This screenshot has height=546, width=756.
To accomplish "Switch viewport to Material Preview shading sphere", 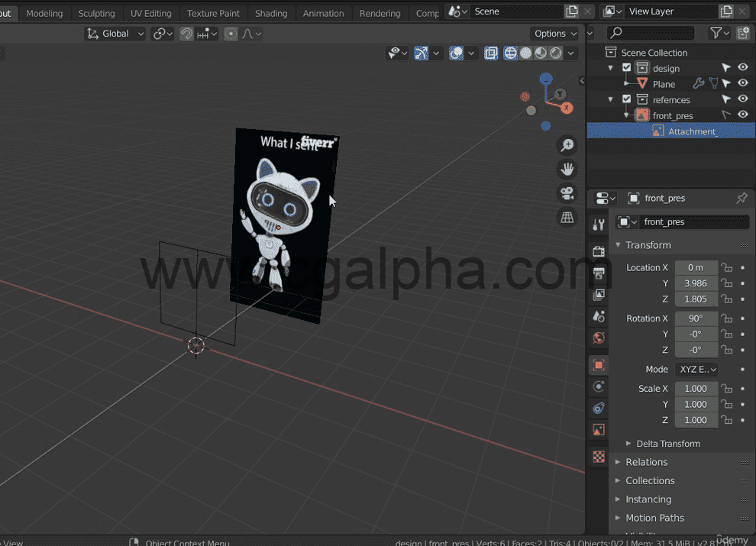I will 541,53.
